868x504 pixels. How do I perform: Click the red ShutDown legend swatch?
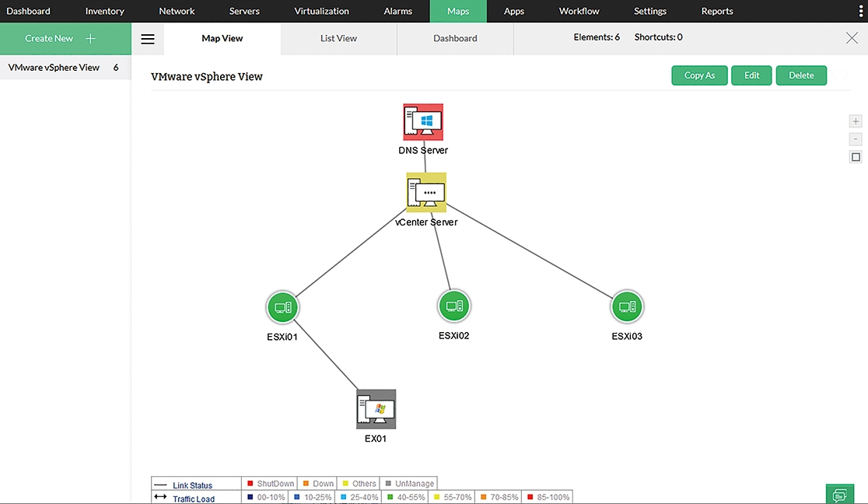tap(250, 484)
